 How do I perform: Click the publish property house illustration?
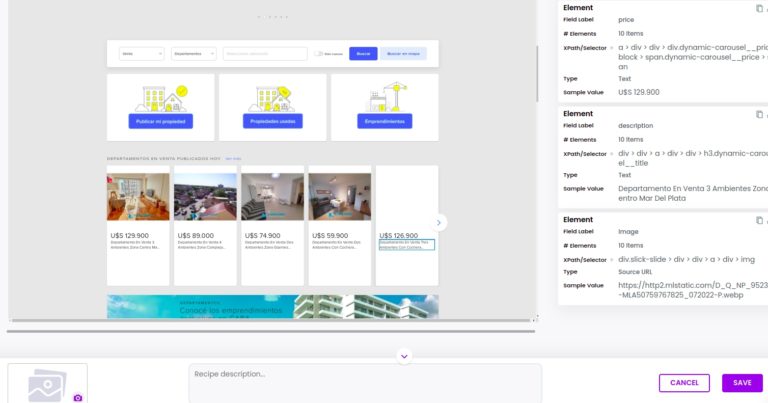[x=161, y=98]
